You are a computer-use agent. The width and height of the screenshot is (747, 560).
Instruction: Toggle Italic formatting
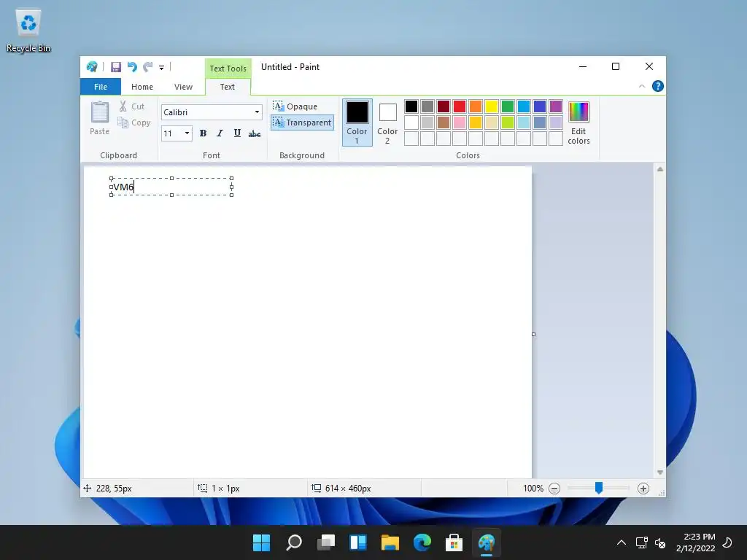(220, 133)
